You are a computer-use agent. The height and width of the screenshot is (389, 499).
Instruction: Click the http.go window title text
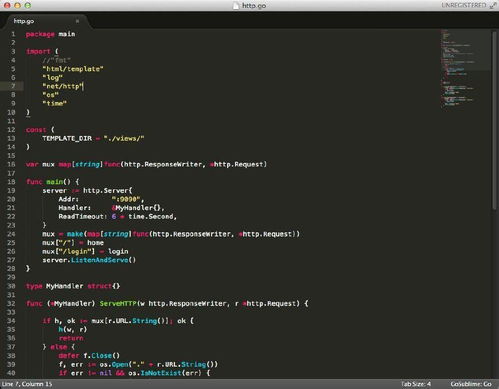(254, 5)
